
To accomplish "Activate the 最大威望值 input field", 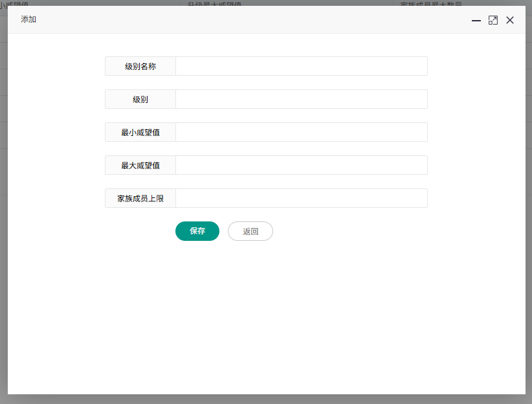I will [301, 165].
